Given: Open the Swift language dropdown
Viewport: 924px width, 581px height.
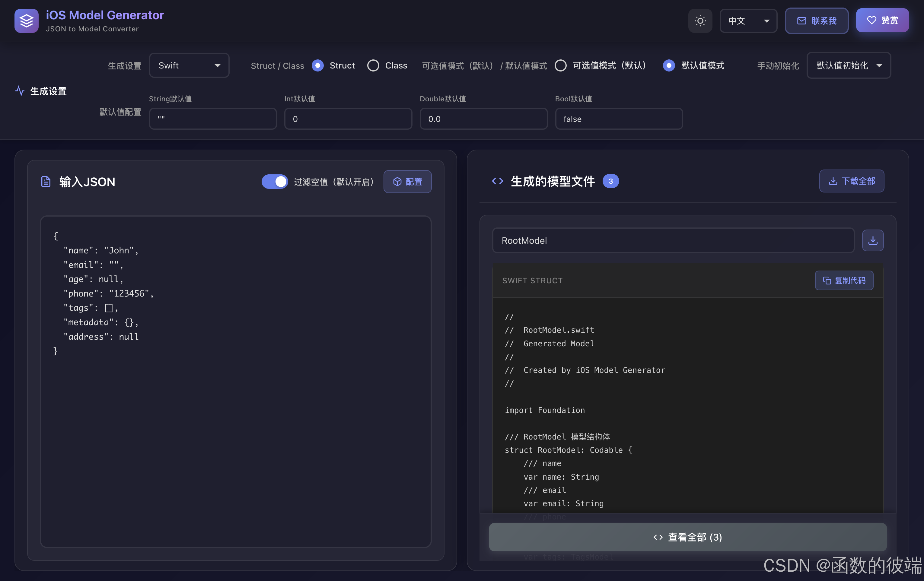Looking at the screenshot, I should [189, 65].
